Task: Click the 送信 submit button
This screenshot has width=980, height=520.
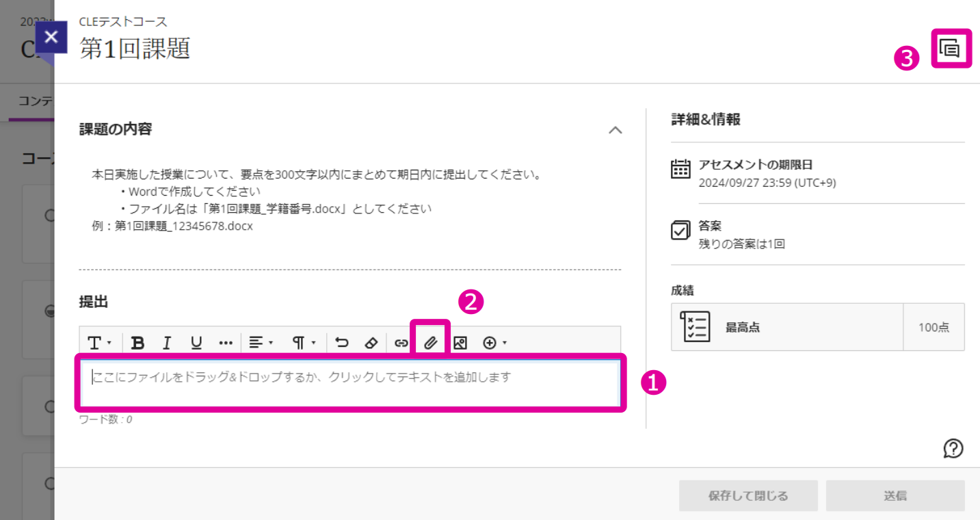Action: click(895, 496)
